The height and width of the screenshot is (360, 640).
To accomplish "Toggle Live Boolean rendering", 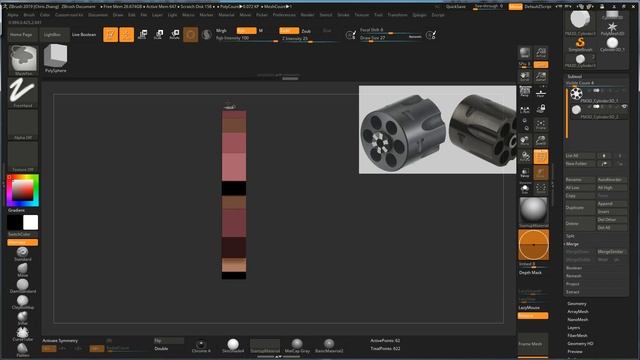I will tap(84, 35).
